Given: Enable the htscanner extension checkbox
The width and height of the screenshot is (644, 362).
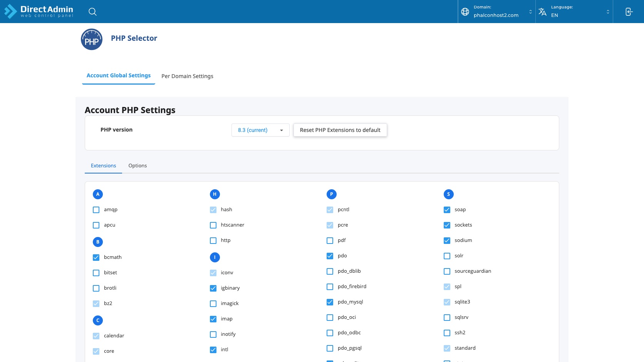Looking at the screenshot, I should click(x=213, y=225).
